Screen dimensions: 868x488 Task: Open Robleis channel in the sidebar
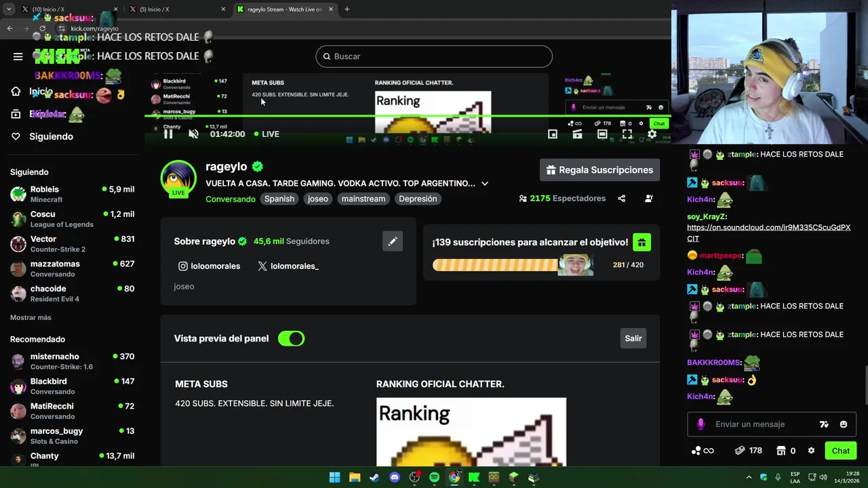73,195
